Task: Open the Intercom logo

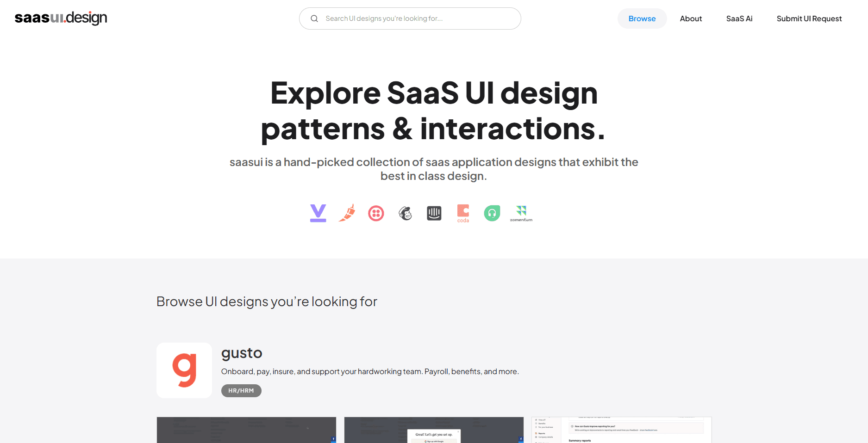Action: 434,213
